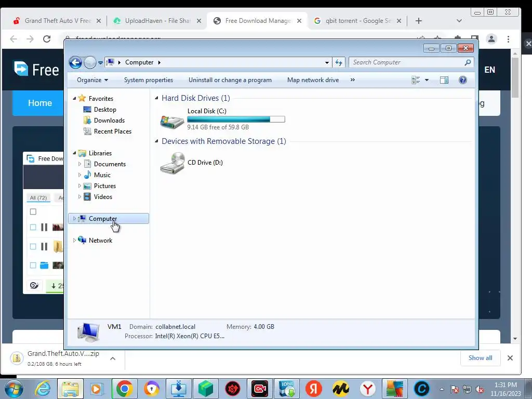The width and height of the screenshot is (532, 399).
Task: Collapse Hard Disk Drives group
Action: click(156, 98)
